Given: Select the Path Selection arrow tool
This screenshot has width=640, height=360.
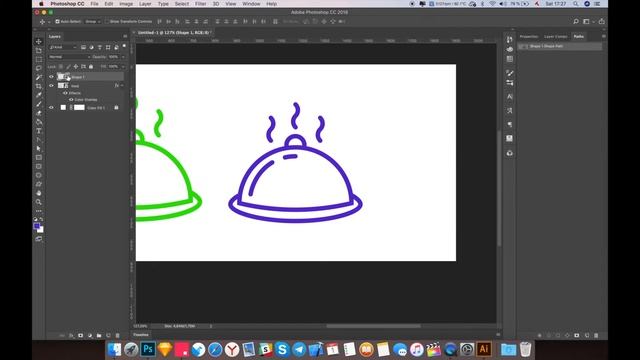Looking at the screenshot, I should click(39, 149).
